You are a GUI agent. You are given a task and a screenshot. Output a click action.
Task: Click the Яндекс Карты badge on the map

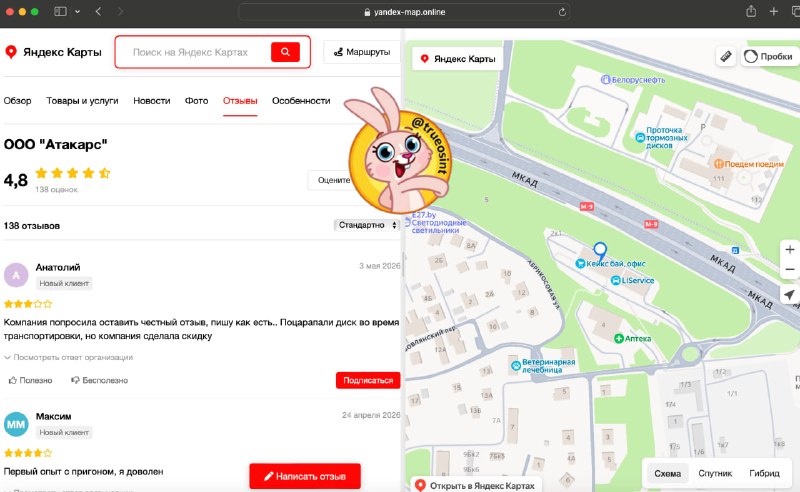pyautogui.click(x=458, y=59)
